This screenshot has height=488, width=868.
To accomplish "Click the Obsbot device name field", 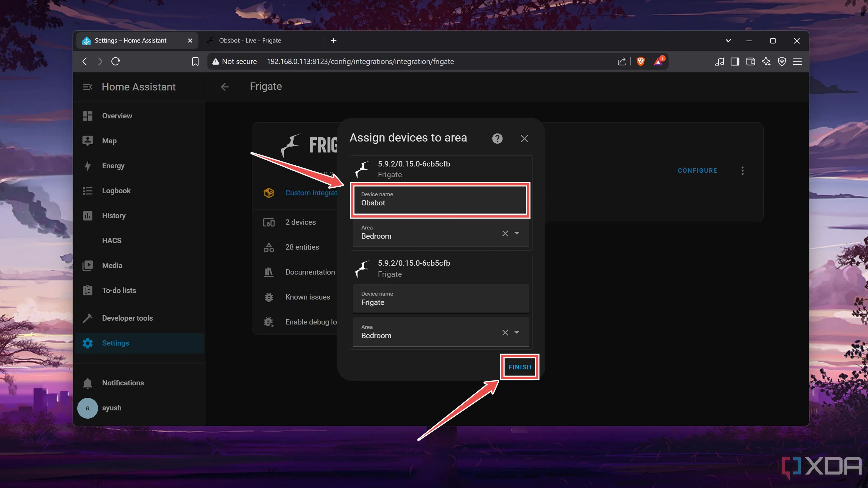I will [440, 200].
